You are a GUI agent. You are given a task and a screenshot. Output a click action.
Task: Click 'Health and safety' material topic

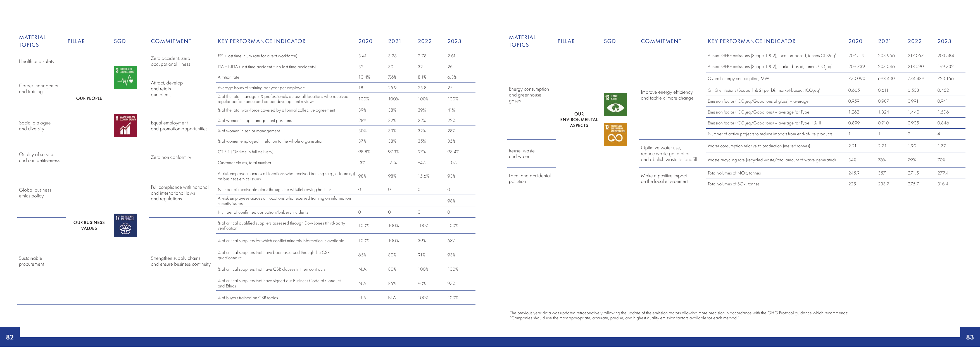37,61
